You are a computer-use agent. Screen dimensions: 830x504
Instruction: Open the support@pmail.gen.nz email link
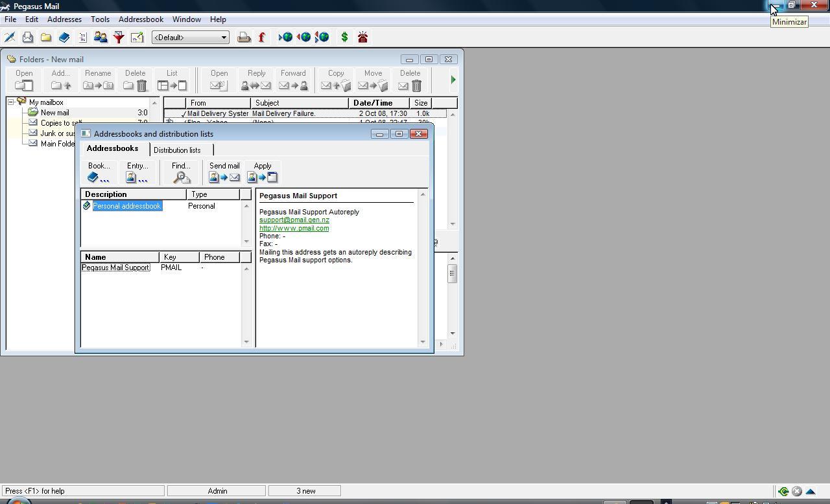[x=294, y=220]
